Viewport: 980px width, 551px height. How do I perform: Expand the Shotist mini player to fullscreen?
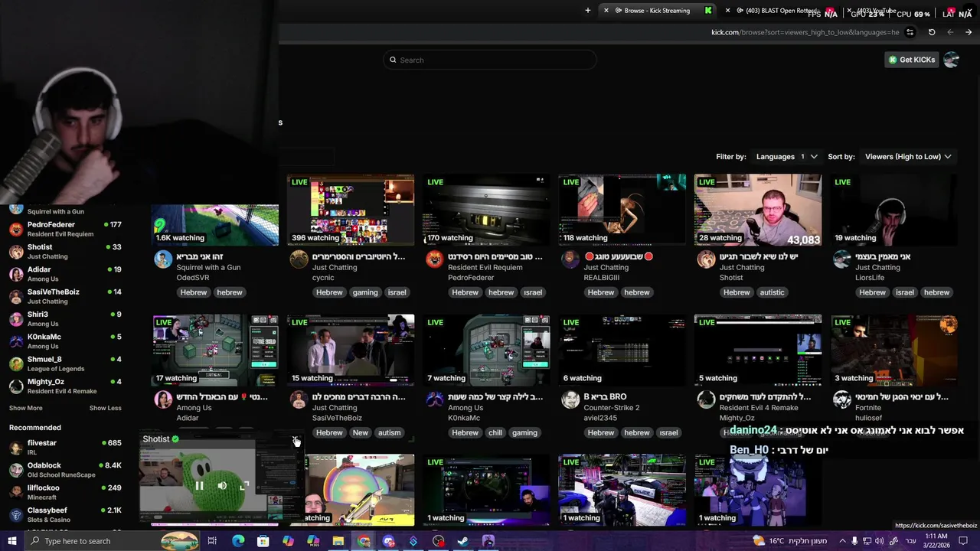[x=244, y=485]
